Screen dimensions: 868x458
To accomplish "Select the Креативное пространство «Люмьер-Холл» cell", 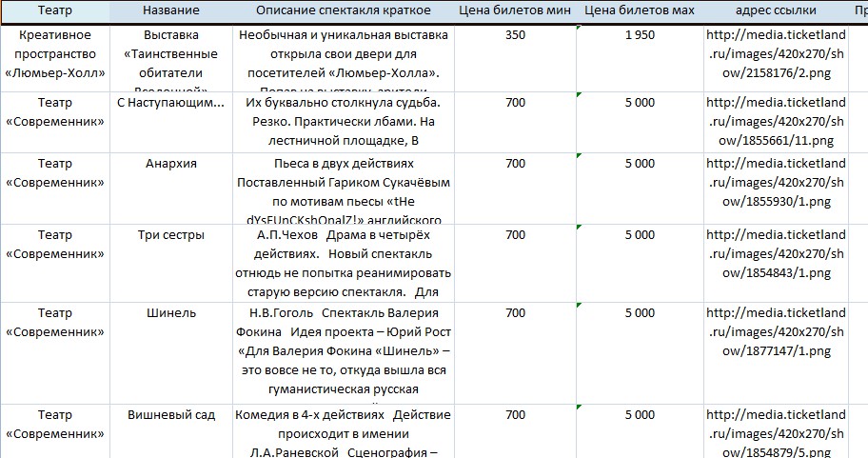I will [55, 59].
